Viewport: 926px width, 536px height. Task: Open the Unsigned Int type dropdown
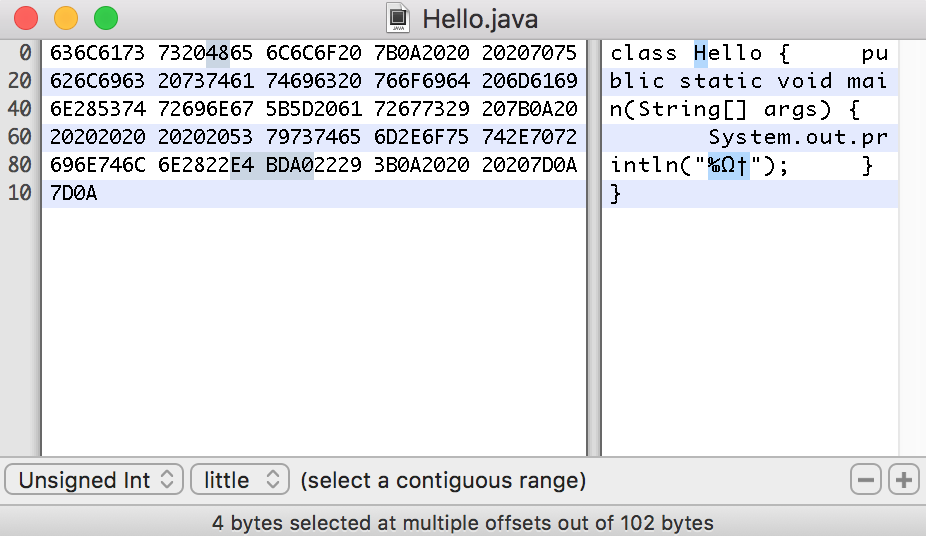coord(95,480)
